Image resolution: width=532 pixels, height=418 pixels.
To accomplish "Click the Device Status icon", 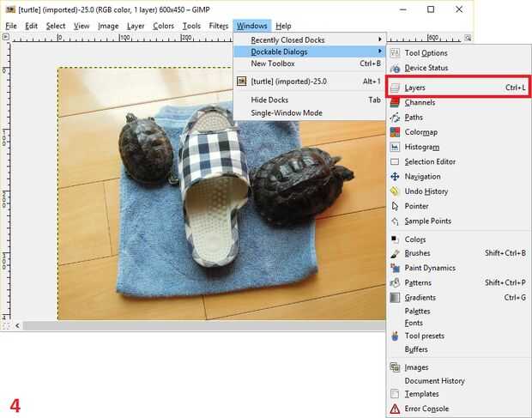I will [x=395, y=68].
